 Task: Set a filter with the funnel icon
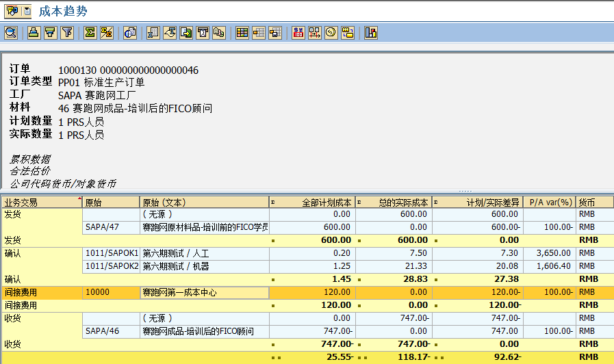pos(67,32)
